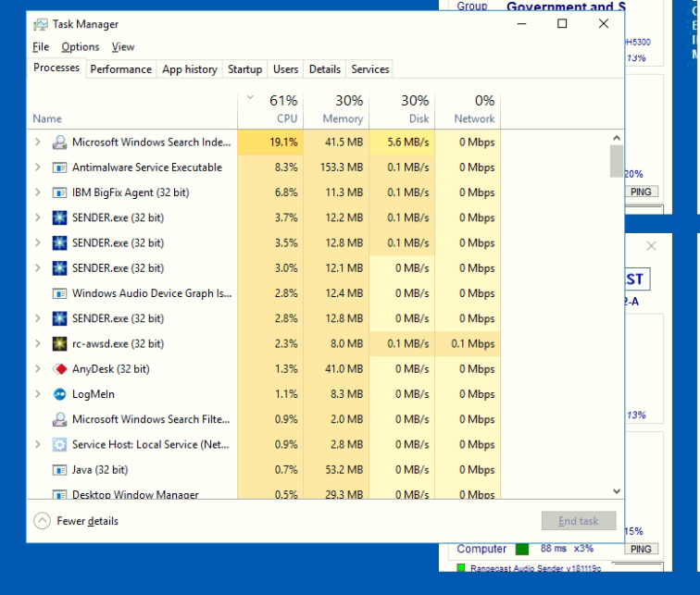Select the Processes tab
The width and height of the screenshot is (700, 595).
56,68
